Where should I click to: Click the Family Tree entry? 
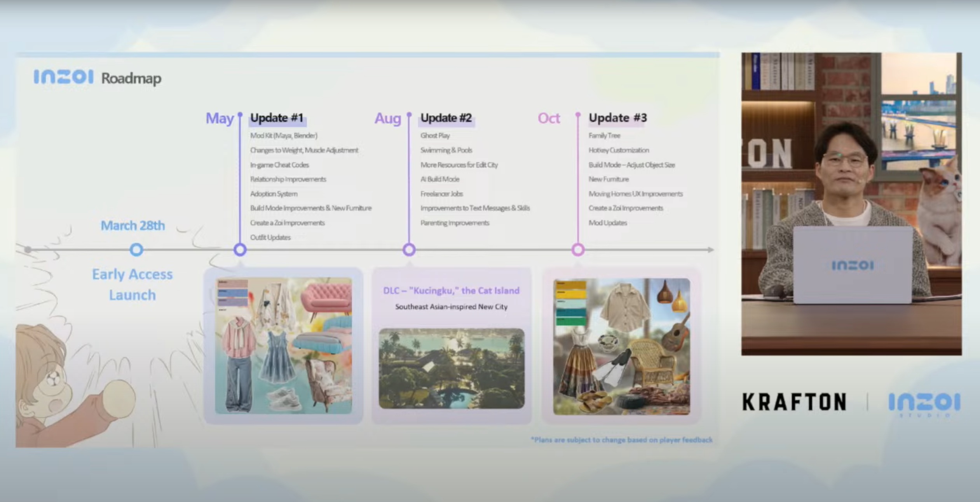pyautogui.click(x=604, y=136)
